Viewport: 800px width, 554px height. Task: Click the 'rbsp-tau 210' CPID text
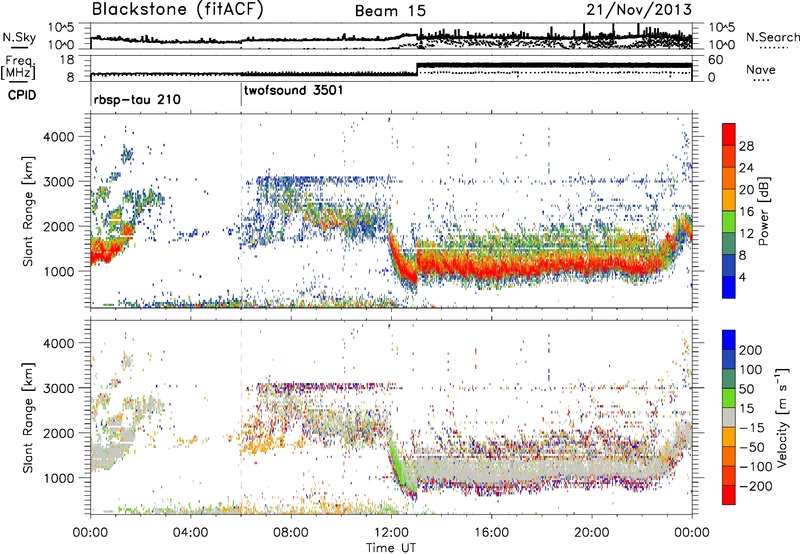pos(137,99)
